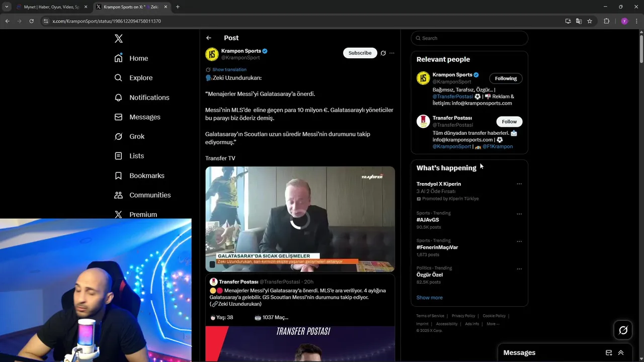The width and height of the screenshot is (644, 362).
Task: Open browser extensions puzzle icon
Action: 606,21
